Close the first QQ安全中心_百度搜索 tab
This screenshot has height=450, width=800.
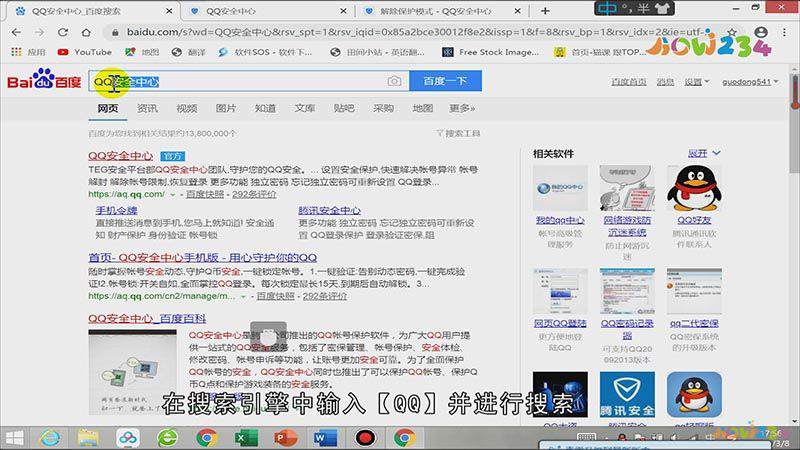(169, 11)
